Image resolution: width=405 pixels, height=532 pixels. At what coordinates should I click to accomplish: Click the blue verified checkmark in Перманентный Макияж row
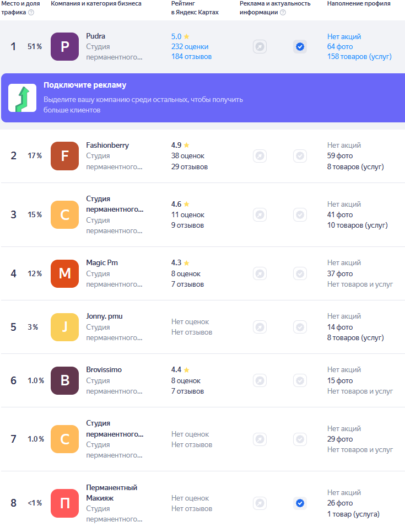click(300, 503)
